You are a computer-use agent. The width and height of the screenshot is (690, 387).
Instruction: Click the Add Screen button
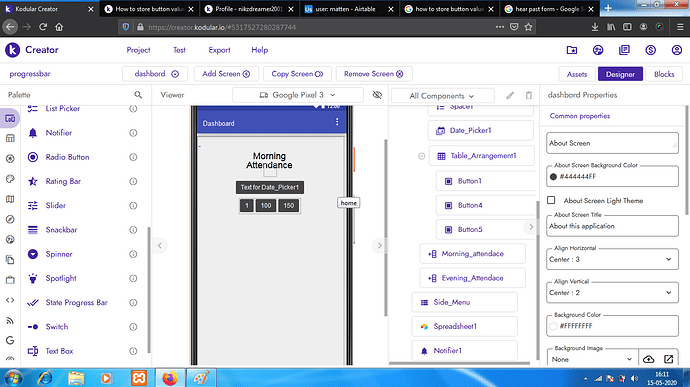click(x=226, y=74)
